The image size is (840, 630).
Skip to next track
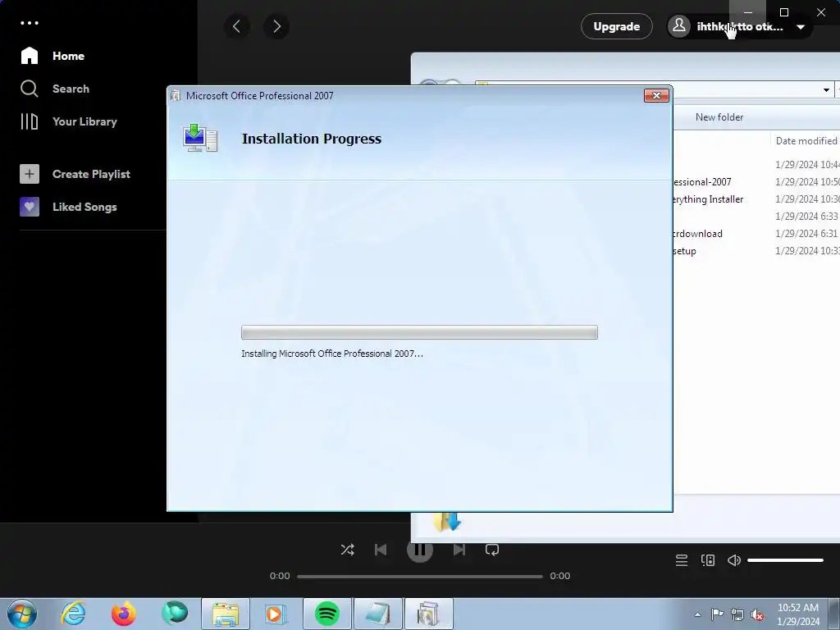pyautogui.click(x=459, y=550)
